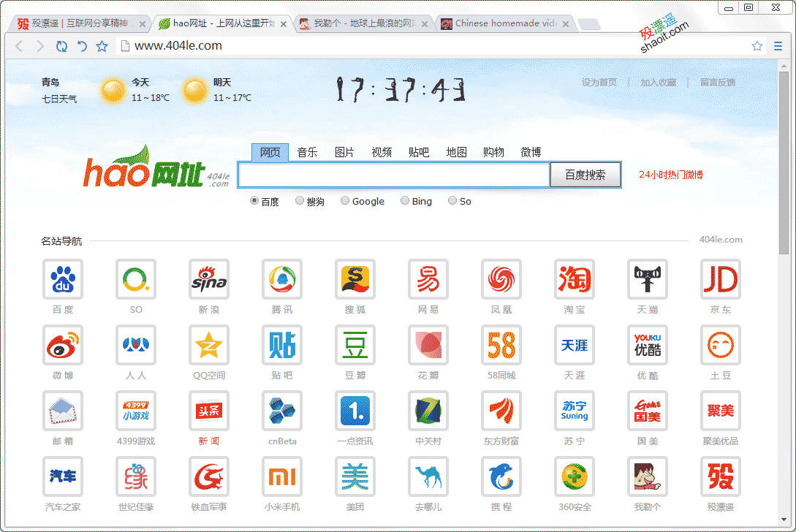Click the browser forward arrow

tap(40, 46)
